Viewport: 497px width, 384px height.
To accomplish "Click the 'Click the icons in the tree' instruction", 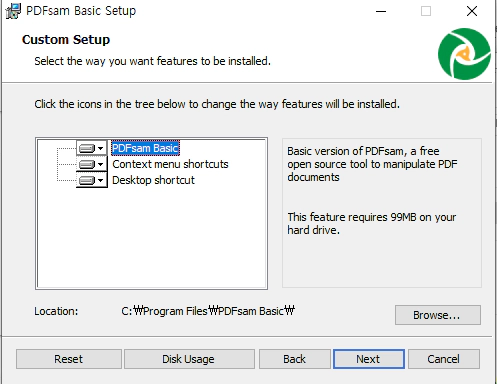I will [x=217, y=104].
